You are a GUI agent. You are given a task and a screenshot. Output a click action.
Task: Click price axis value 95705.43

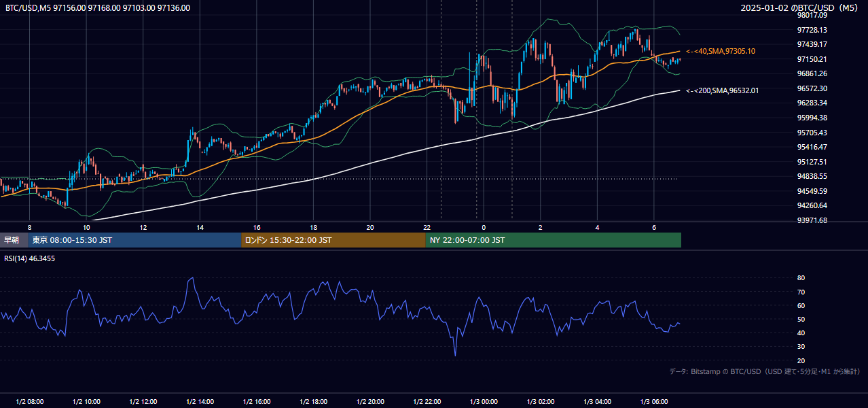[x=812, y=133]
